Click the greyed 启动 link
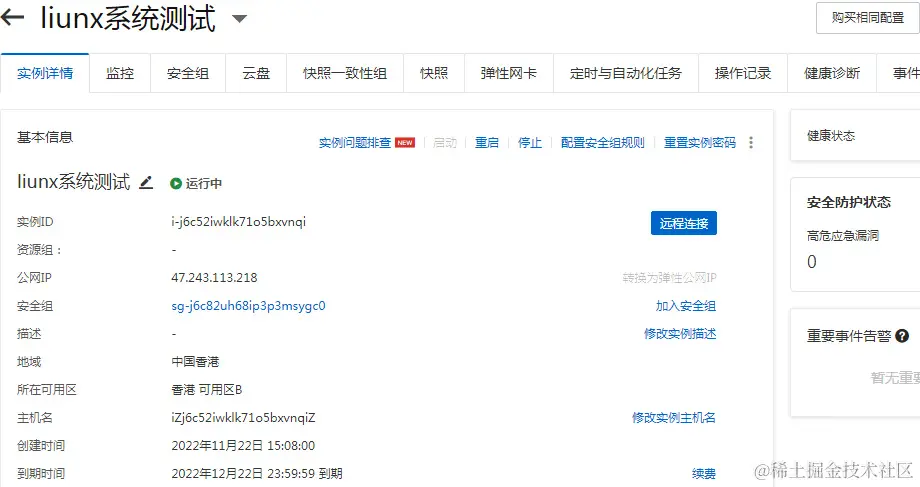 click(445, 143)
